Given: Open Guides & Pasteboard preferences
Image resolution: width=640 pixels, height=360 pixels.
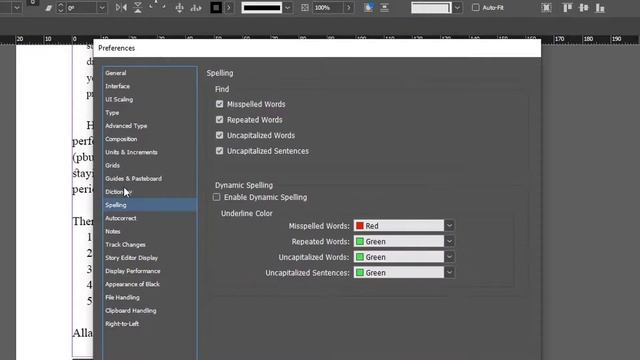Looking at the screenshot, I should [x=150, y=178].
